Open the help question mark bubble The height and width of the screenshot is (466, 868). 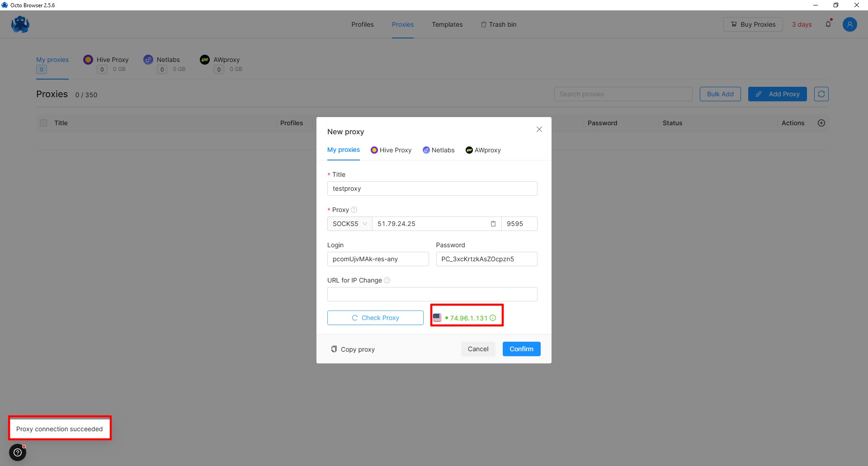click(18, 452)
